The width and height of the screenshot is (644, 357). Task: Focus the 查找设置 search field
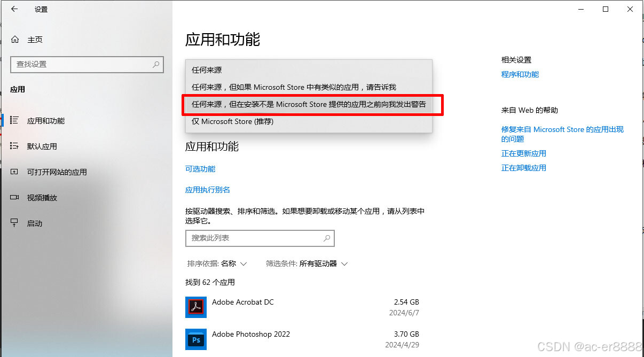pos(87,64)
